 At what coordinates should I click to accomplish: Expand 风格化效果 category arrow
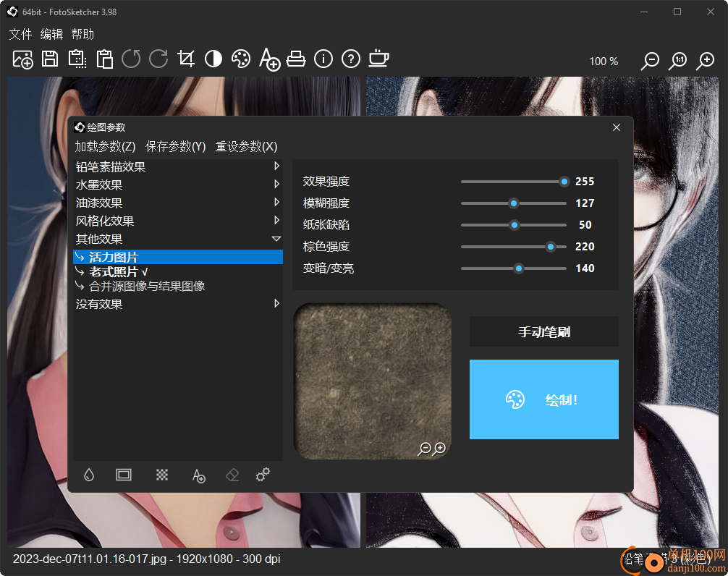point(276,220)
